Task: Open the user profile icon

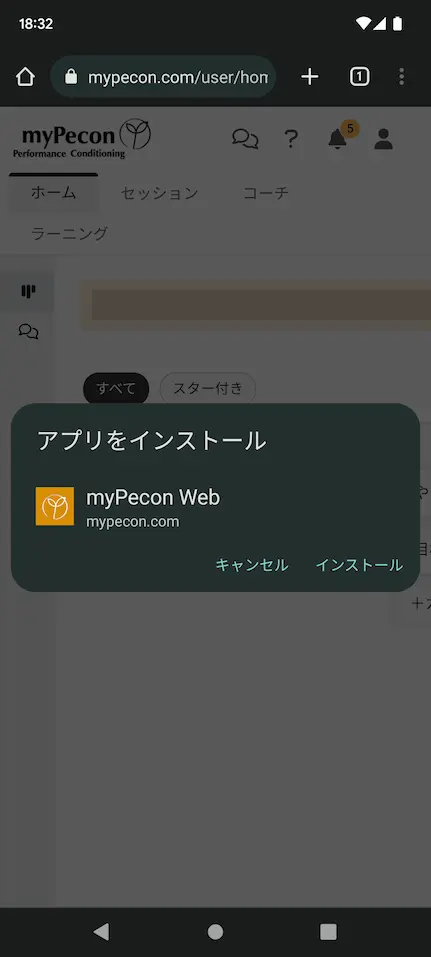Action: click(383, 139)
